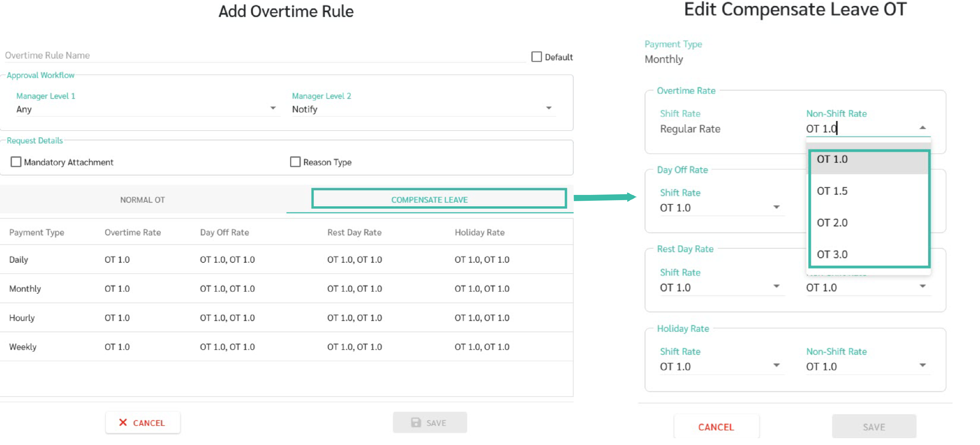Click the Payment Type column header

(x=37, y=232)
